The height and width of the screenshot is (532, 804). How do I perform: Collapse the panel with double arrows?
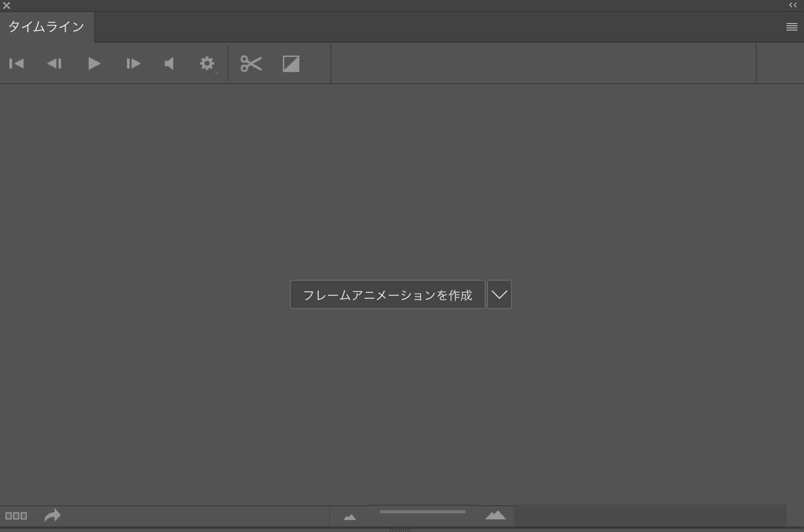(x=792, y=5)
